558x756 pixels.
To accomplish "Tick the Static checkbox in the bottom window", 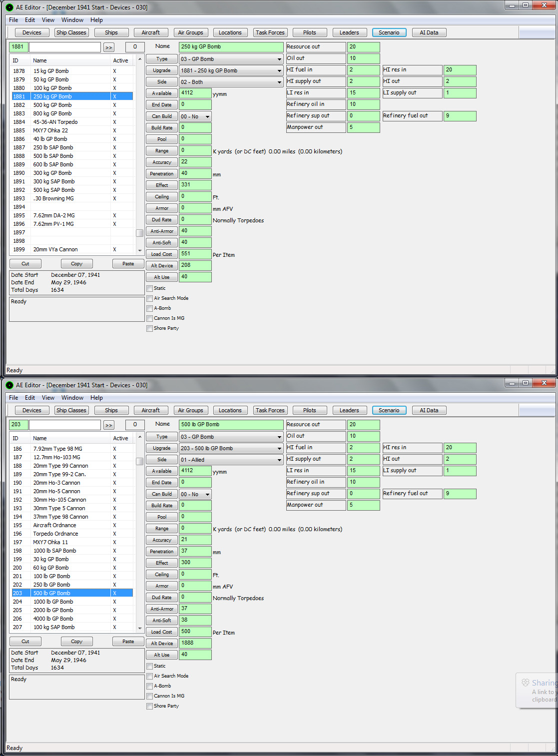I will pos(149,666).
